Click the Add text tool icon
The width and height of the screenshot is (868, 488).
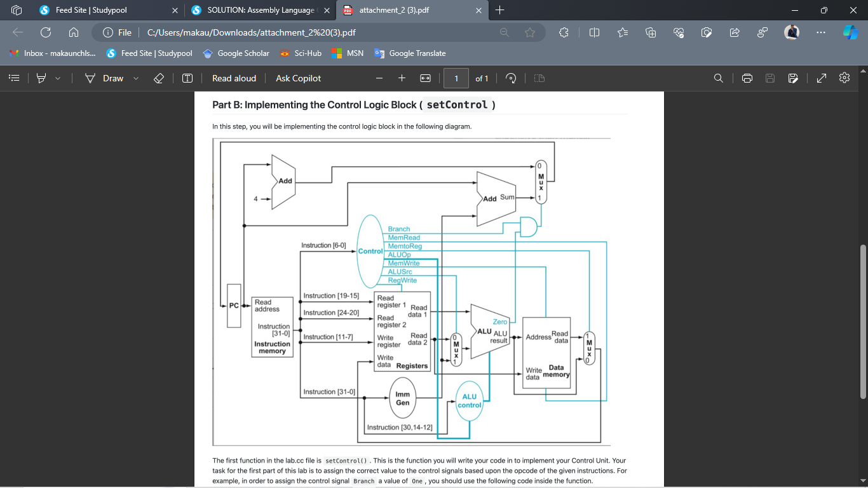click(187, 78)
